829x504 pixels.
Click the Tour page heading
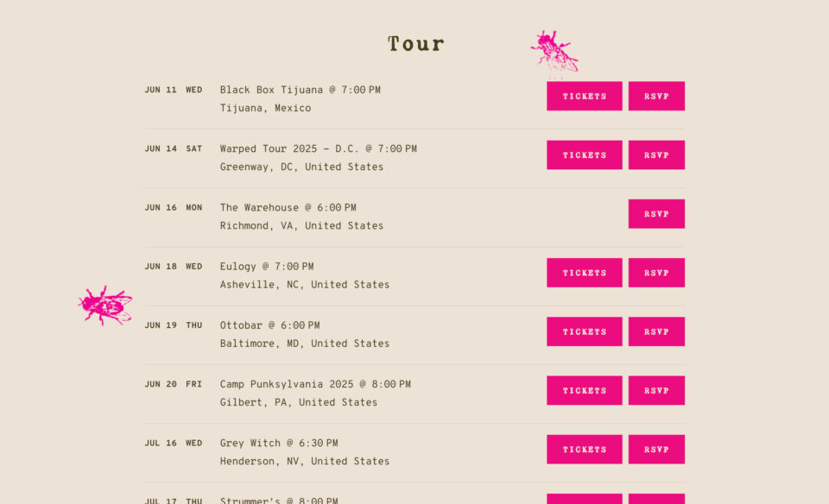tap(416, 44)
